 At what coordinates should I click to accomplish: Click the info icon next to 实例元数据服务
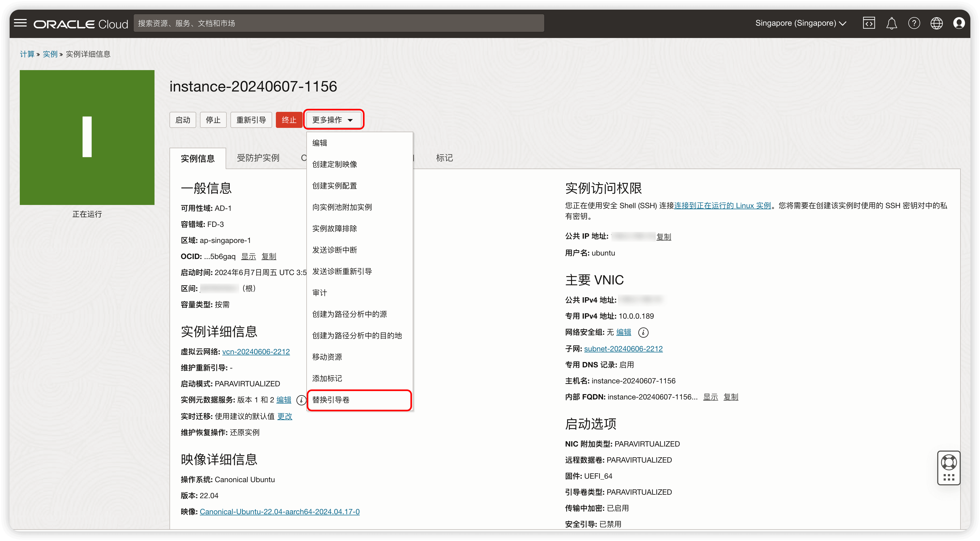click(x=301, y=400)
